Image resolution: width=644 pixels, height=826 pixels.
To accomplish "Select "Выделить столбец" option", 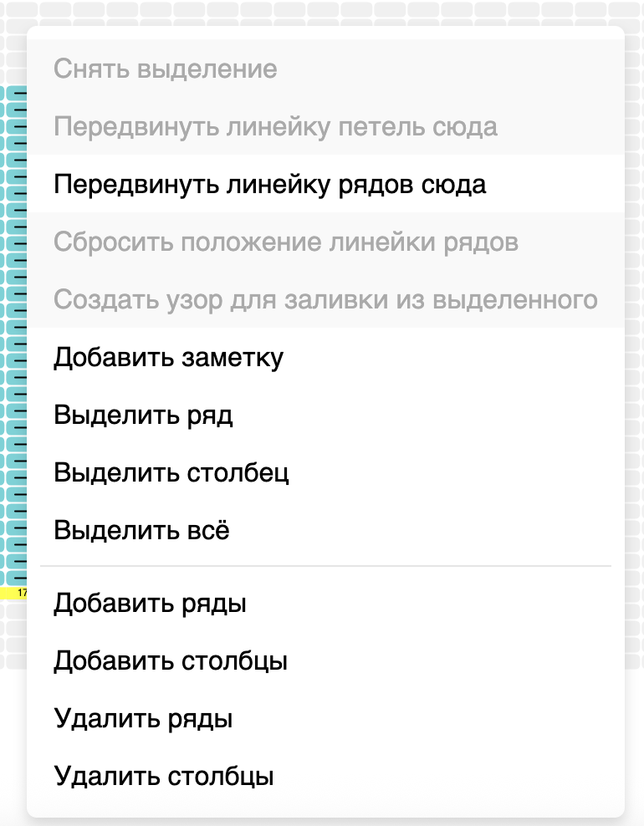I will pos(171,472).
